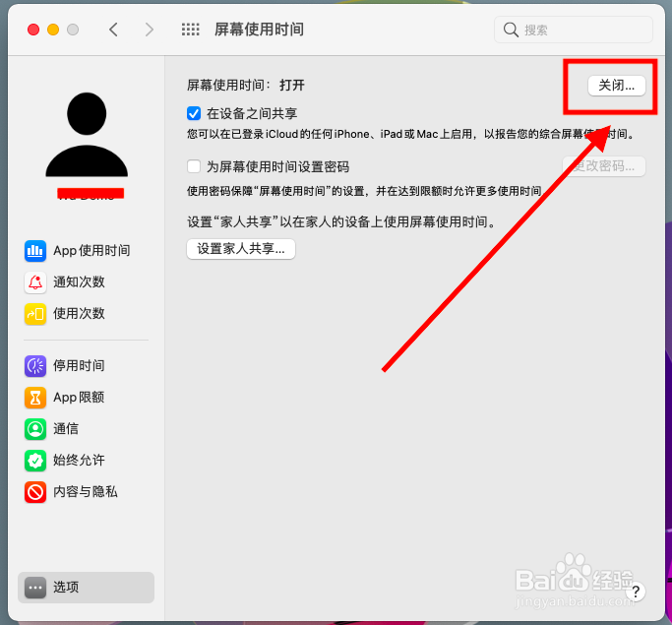672x625 pixels.
Task: Click the orange App 限额 hourglass icon
Action: [x=35, y=398]
